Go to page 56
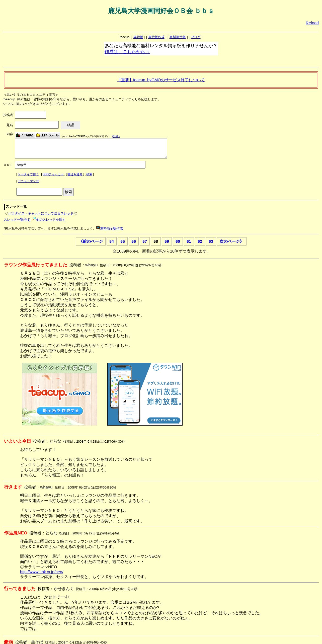 tap(134, 241)
